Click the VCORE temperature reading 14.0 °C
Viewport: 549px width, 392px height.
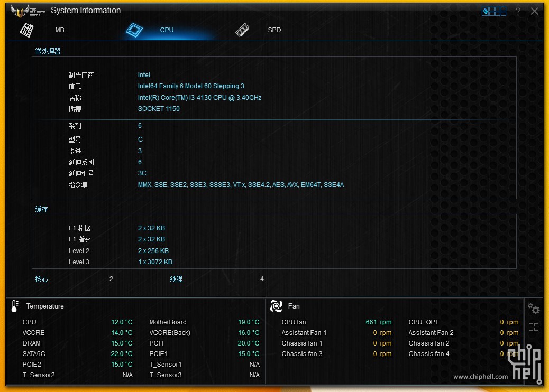point(122,332)
